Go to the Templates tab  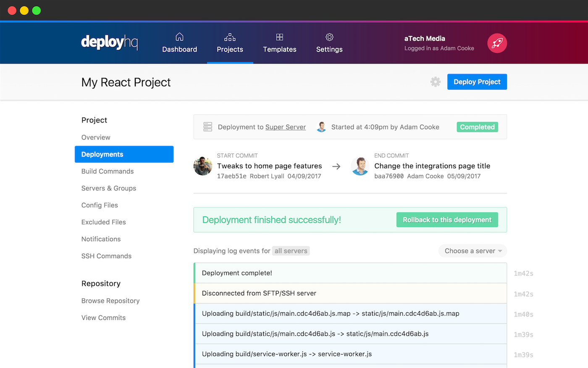point(279,43)
